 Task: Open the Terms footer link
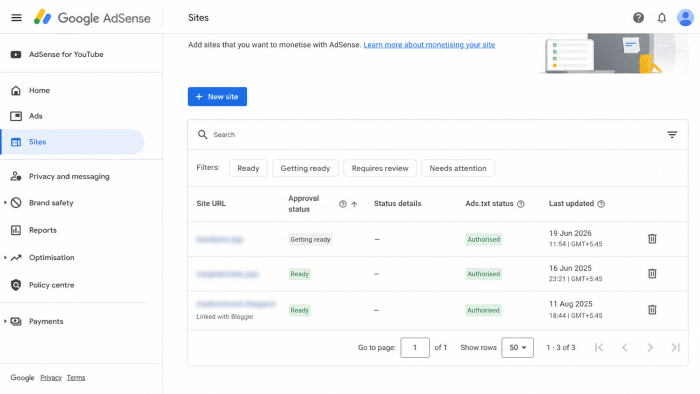(x=76, y=377)
